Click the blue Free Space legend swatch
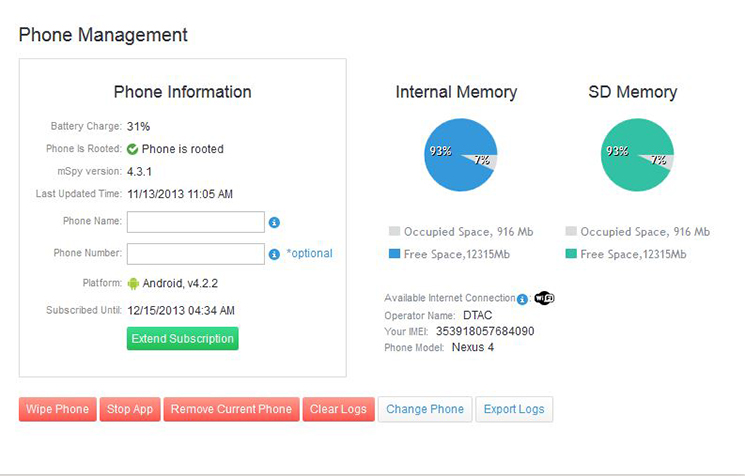The image size is (745, 476). [394, 254]
